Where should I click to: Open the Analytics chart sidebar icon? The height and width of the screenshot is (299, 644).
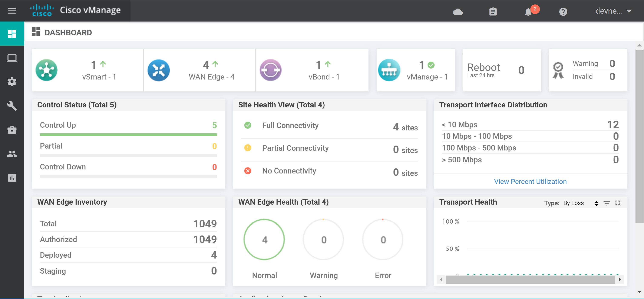(x=12, y=178)
